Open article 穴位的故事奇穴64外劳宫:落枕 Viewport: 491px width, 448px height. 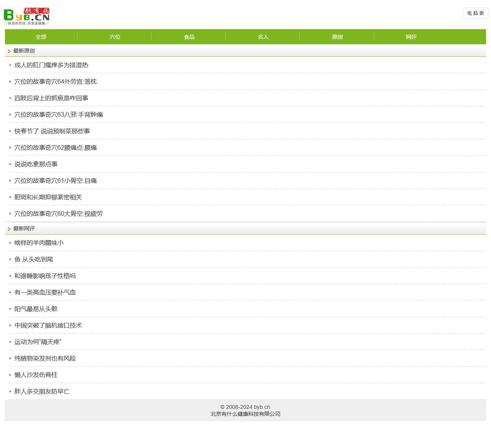pos(56,82)
